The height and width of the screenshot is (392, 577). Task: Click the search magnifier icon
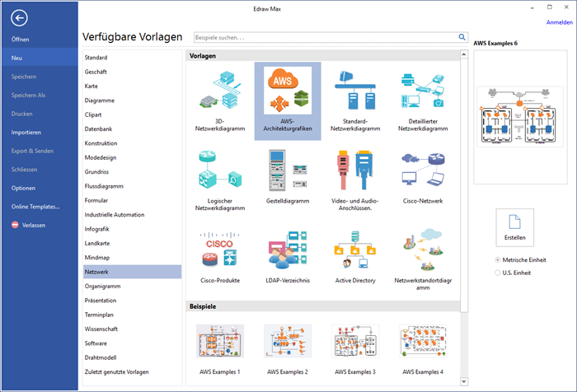462,37
